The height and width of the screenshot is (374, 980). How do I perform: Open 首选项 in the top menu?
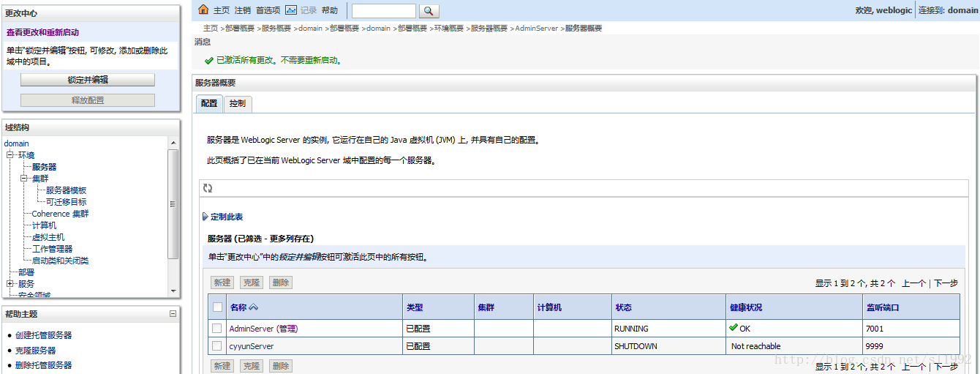click(x=268, y=10)
